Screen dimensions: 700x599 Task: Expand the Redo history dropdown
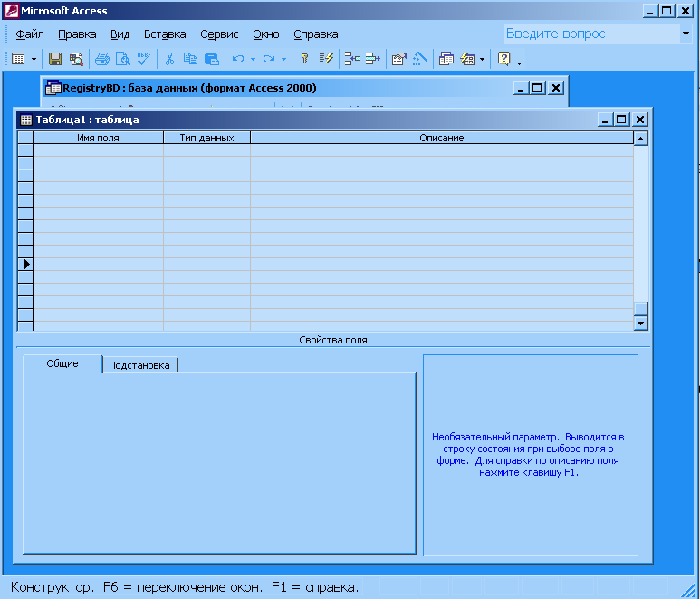pyautogui.click(x=283, y=59)
